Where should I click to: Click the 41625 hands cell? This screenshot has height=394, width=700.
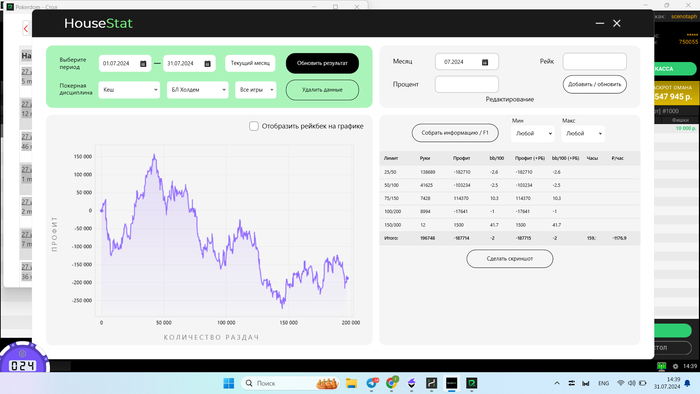426,185
